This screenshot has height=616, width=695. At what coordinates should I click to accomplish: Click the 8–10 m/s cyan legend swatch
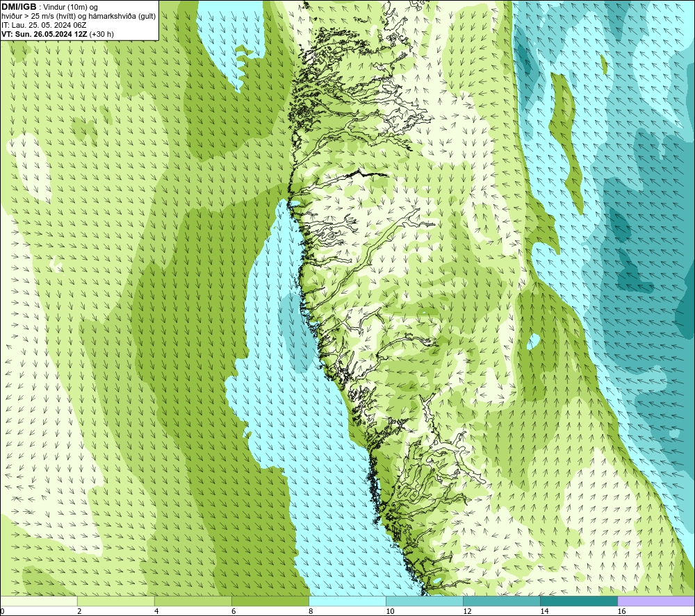pyautogui.click(x=347, y=601)
